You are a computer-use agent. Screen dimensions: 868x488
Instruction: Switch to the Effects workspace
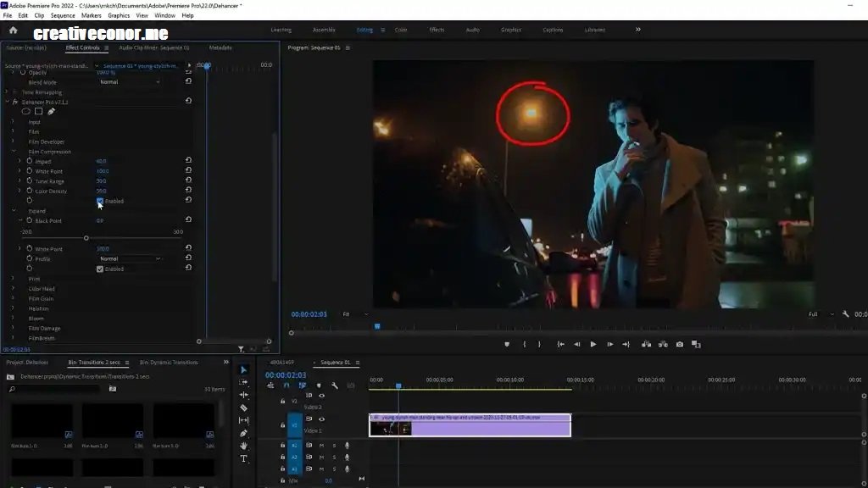(437, 30)
